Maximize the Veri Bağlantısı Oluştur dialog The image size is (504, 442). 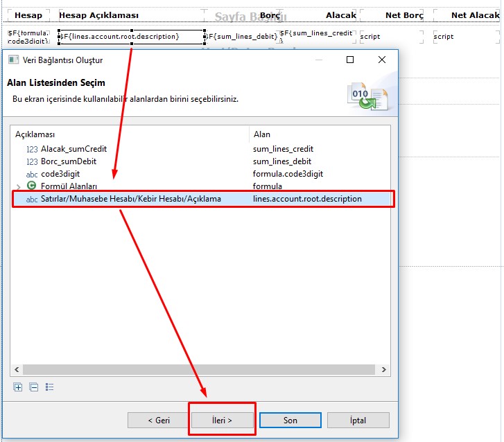[x=350, y=60]
